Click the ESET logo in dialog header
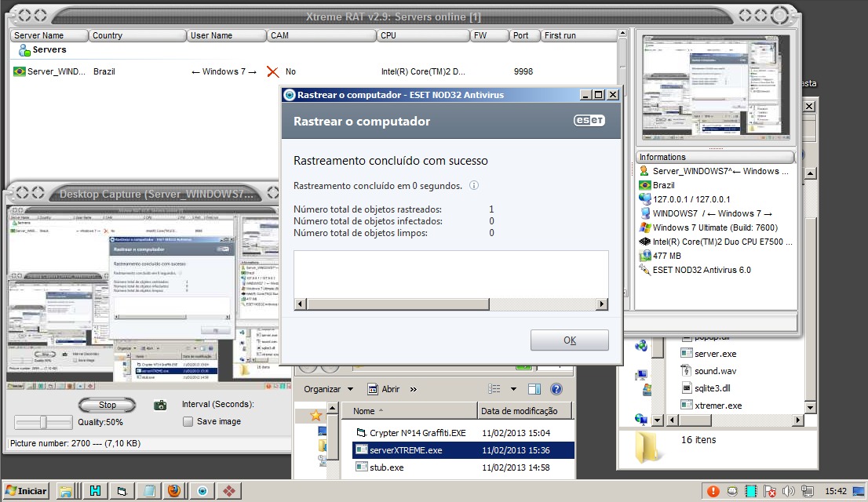Image resolution: width=868 pixels, height=502 pixels. tap(589, 121)
